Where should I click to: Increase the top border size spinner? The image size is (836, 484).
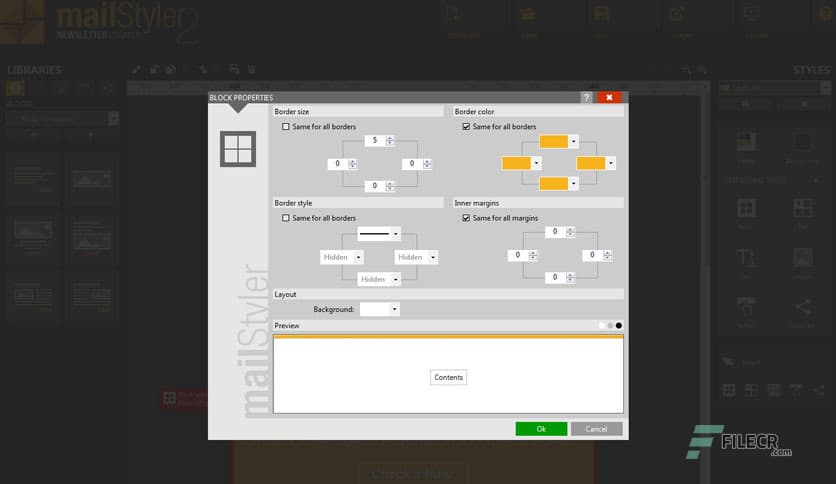pyautogui.click(x=390, y=138)
